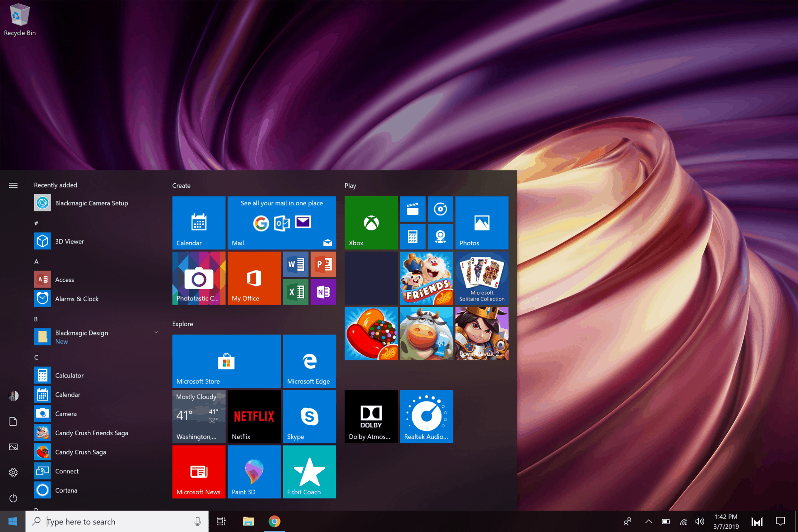Launch Paint 3D tile
Viewport: 798px width, 532px height.
254,472
